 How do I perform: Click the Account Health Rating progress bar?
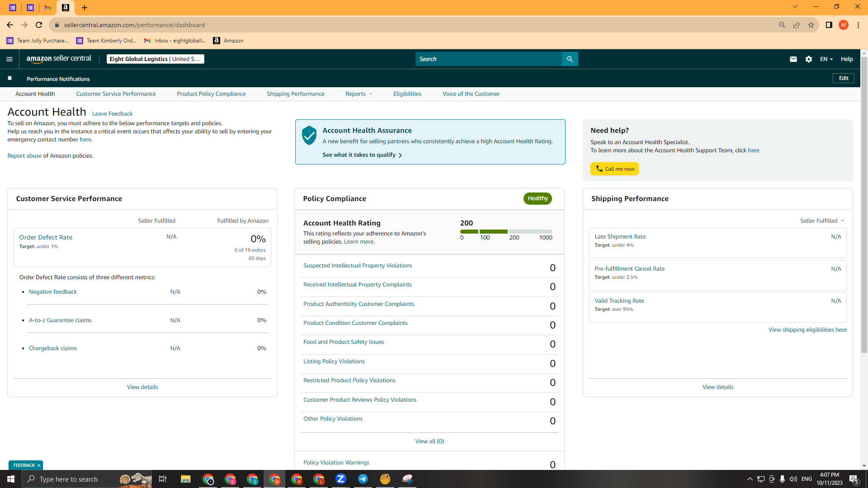coord(506,231)
